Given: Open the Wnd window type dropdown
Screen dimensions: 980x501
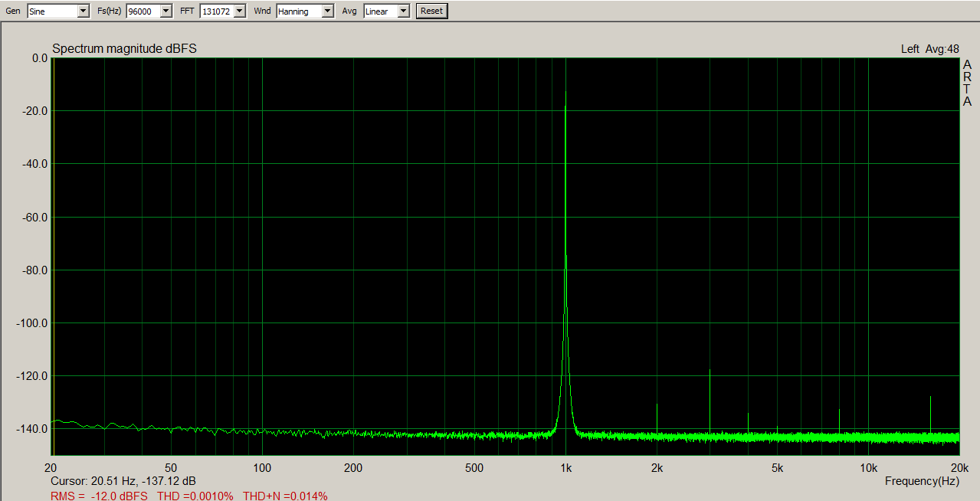Looking at the screenshot, I should (x=328, y=11).
